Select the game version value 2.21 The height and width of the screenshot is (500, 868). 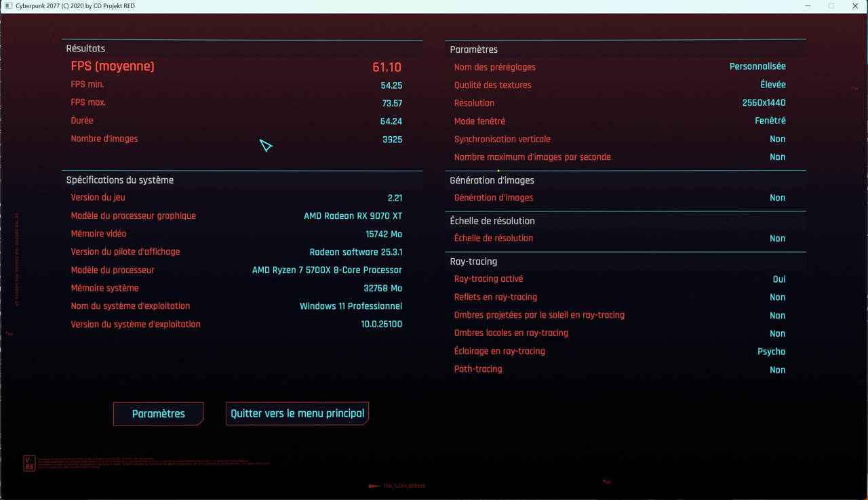point(395,198)
